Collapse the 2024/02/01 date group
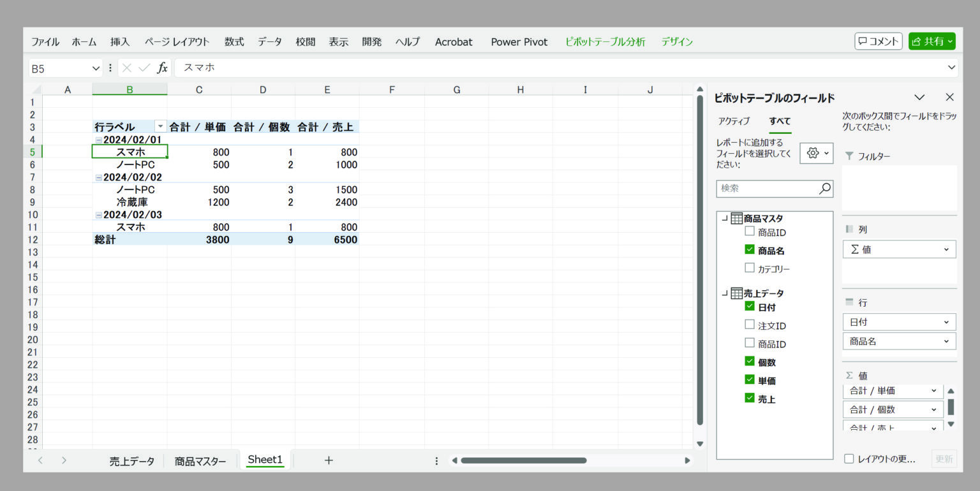 coord(99,140)
